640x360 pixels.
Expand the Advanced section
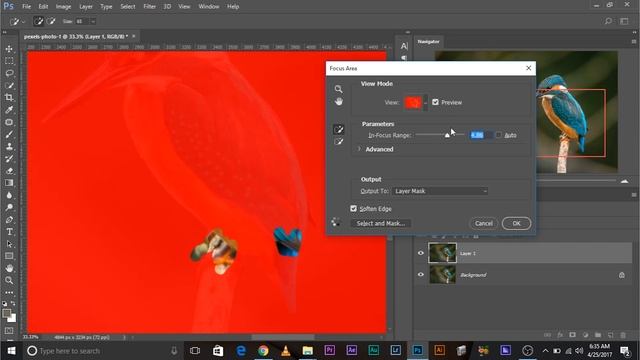pyautogui.click(x=359, y=149)
